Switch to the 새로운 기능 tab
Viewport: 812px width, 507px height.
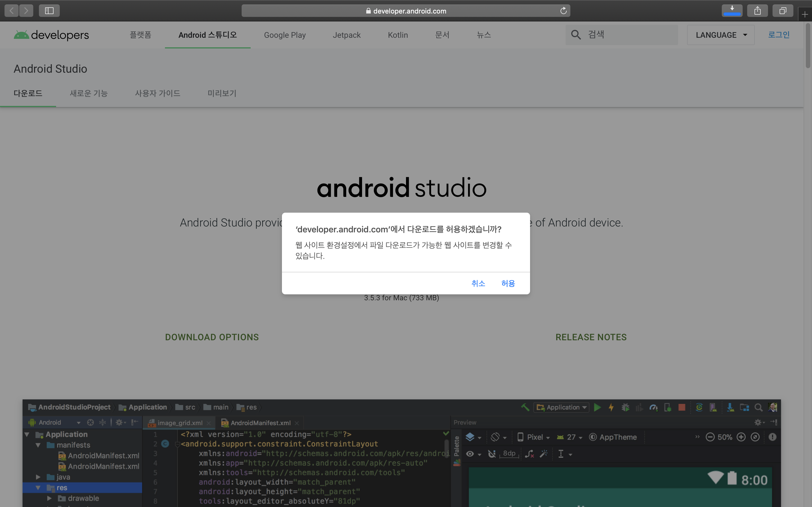click(x=89, y=93)
